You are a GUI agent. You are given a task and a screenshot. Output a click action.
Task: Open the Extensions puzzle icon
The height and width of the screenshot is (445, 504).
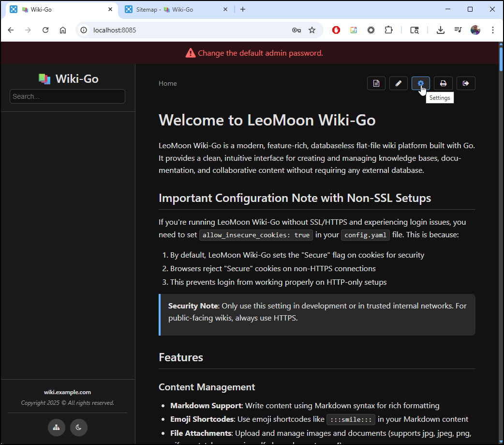388,30
